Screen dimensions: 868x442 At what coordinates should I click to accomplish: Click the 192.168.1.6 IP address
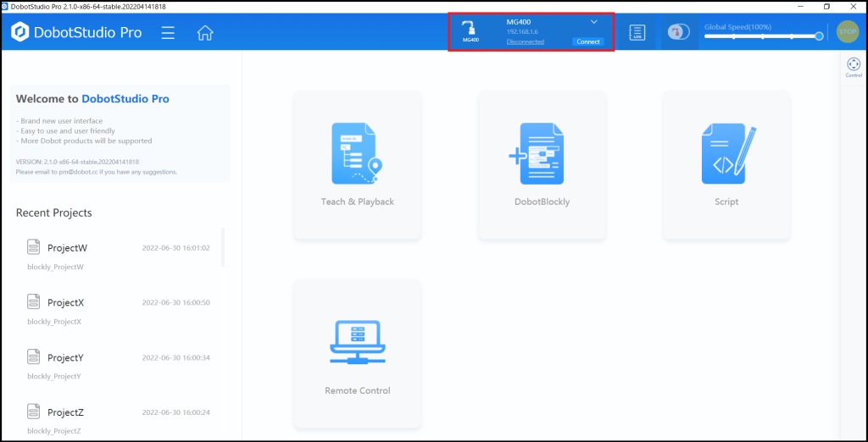coord(521,32)
